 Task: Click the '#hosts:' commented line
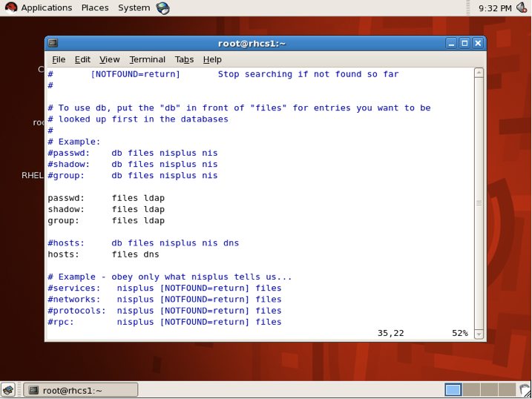click(143, 243)
